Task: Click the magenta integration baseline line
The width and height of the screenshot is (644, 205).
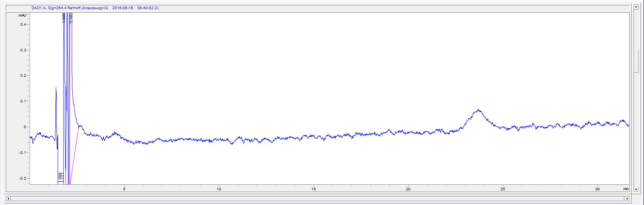Action: (x=75, y=154)
